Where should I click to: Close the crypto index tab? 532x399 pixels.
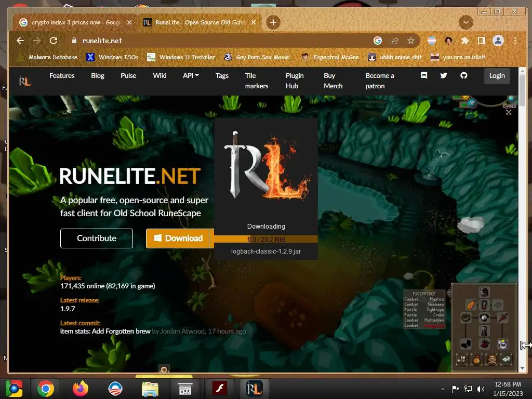(129, 22)
